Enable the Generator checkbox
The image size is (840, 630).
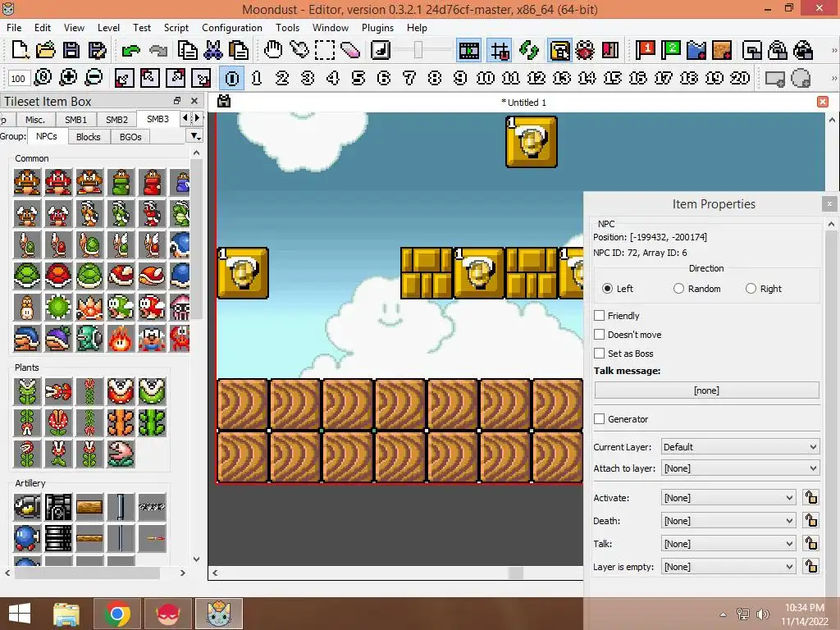point(600,419)
